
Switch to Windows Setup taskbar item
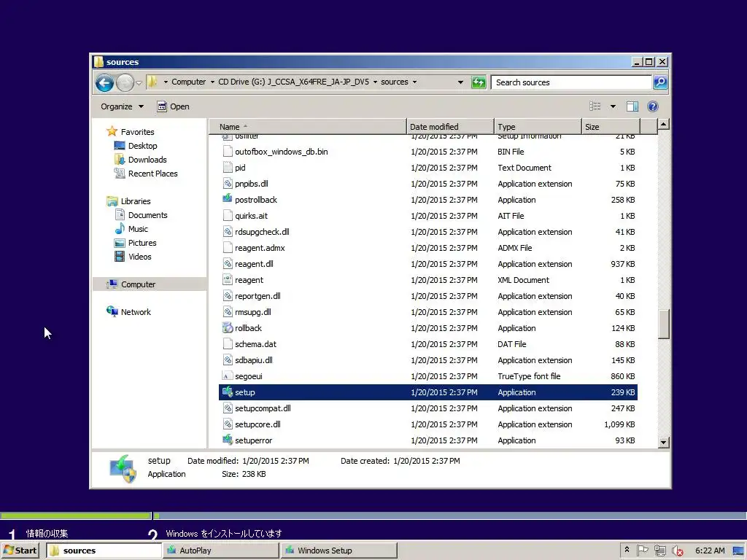pyautogui.click(x=338, y=551)
